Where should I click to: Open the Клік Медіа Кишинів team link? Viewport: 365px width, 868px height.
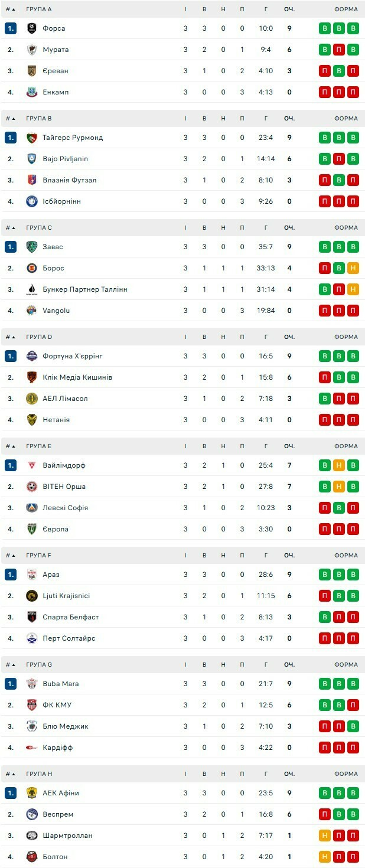tap(77, 377)
